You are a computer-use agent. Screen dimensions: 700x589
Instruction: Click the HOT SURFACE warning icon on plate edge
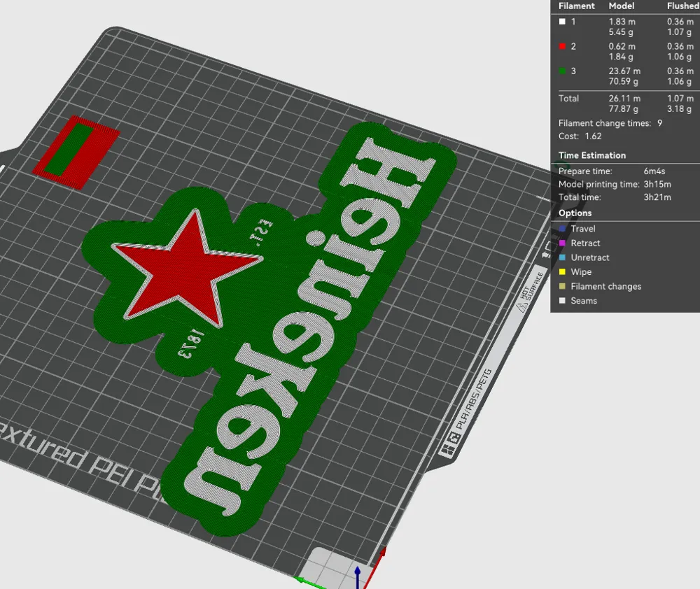[522, 306]
